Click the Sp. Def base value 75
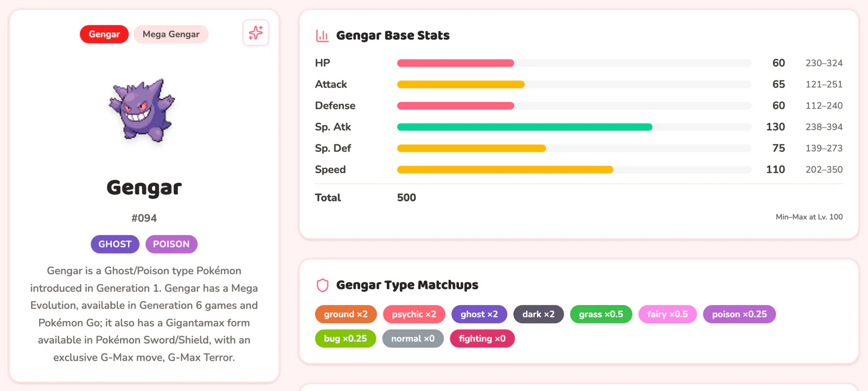This screenshot has height=391, width=868. tap(778, 148)
